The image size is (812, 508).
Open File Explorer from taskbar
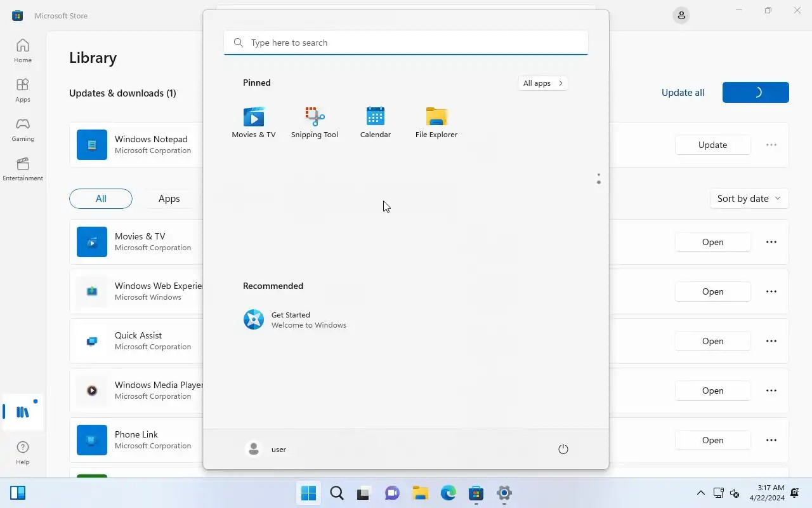(420, 493)
